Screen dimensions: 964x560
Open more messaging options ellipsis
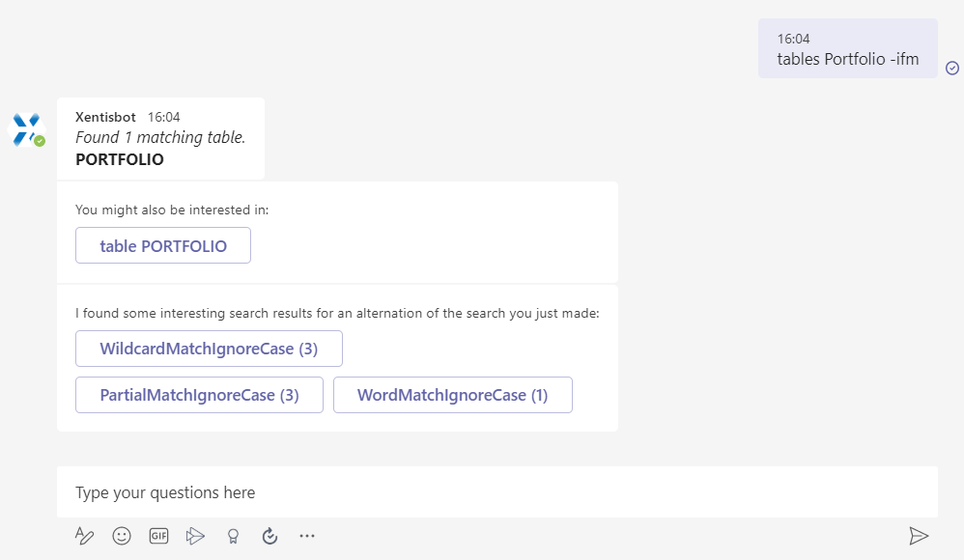pyautogui.click(x=307, y=536)
